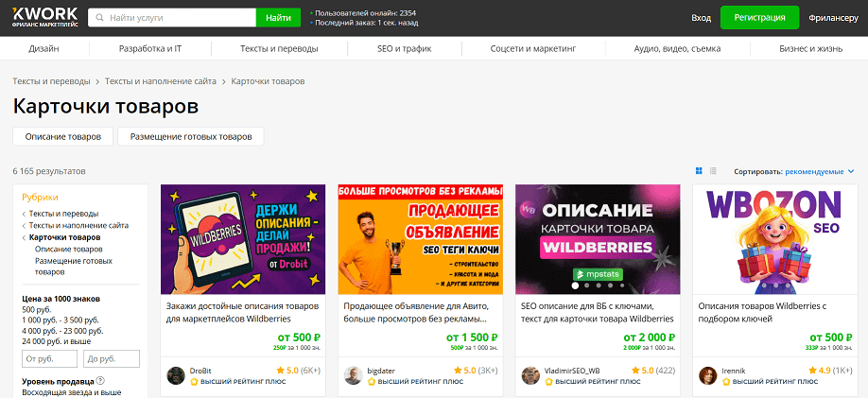The width and height of the screenshot is (868, 398).
Task: Open seller name DroBit
Action: pyautogui.click(x=200, y=371)
